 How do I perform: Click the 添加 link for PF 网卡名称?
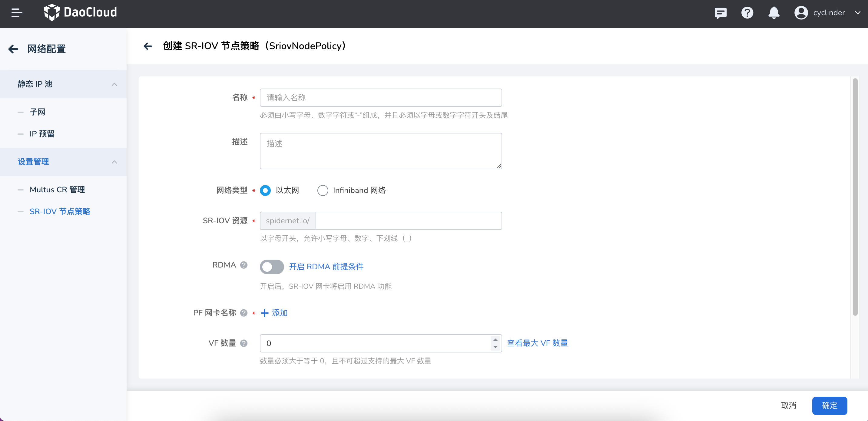coord(274,313)
